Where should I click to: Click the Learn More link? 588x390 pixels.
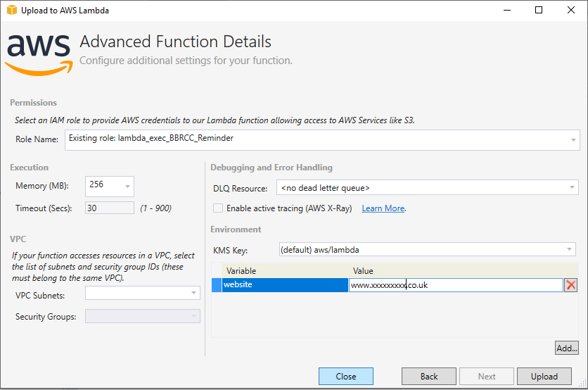tap(383, 208)
